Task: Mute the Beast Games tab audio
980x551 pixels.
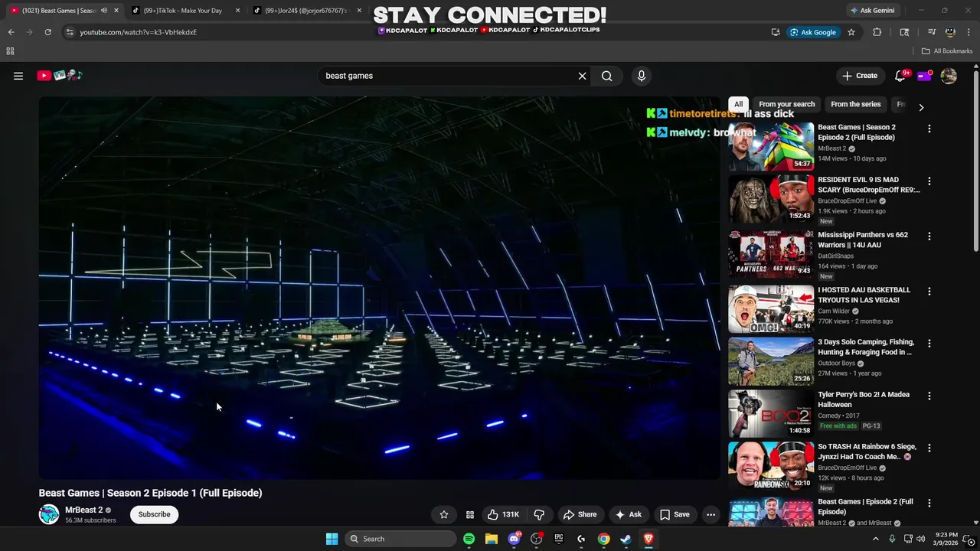Action: [104, 11]
